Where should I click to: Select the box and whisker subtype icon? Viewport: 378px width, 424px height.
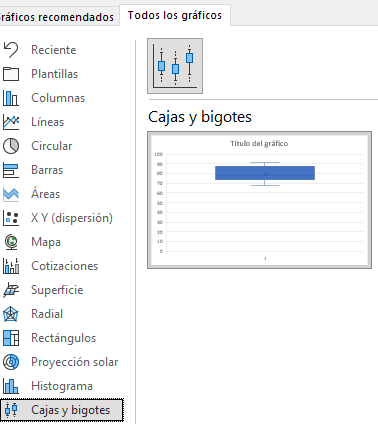coord(175,66)
